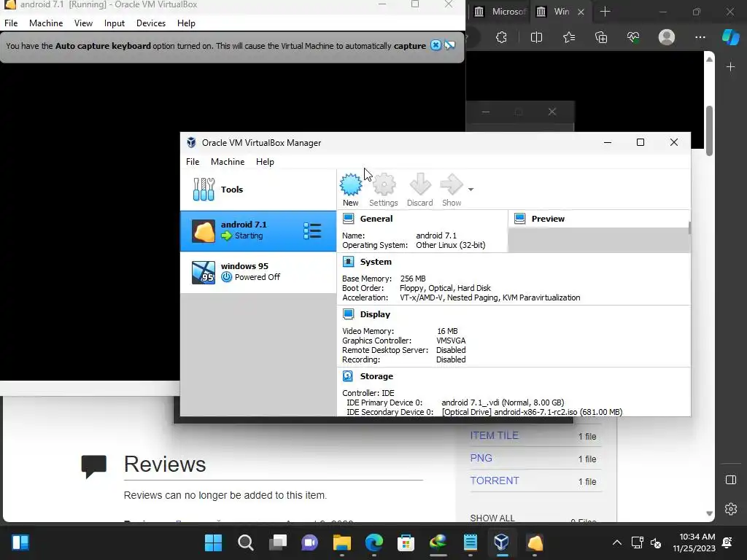Switch to the Microsoft browser tab
The width and height of the screenshot is (747, 560).
(501, 12)
